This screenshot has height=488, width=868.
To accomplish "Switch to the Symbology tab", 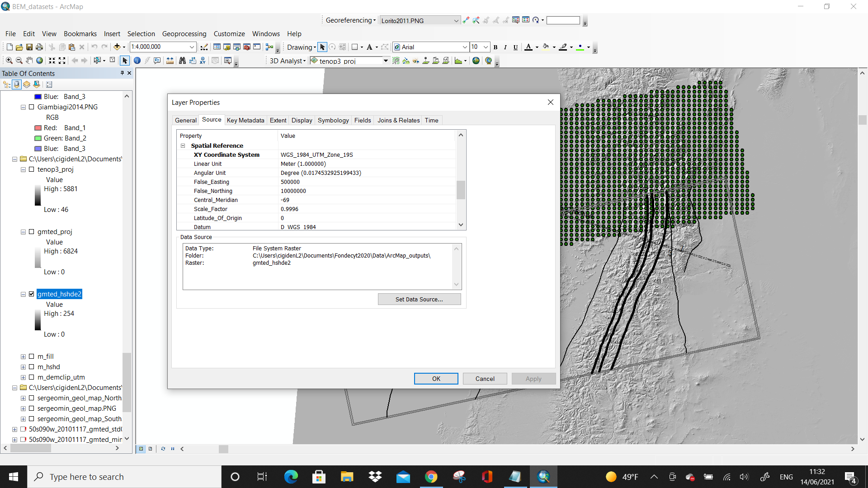I will (x=333, y=120).
